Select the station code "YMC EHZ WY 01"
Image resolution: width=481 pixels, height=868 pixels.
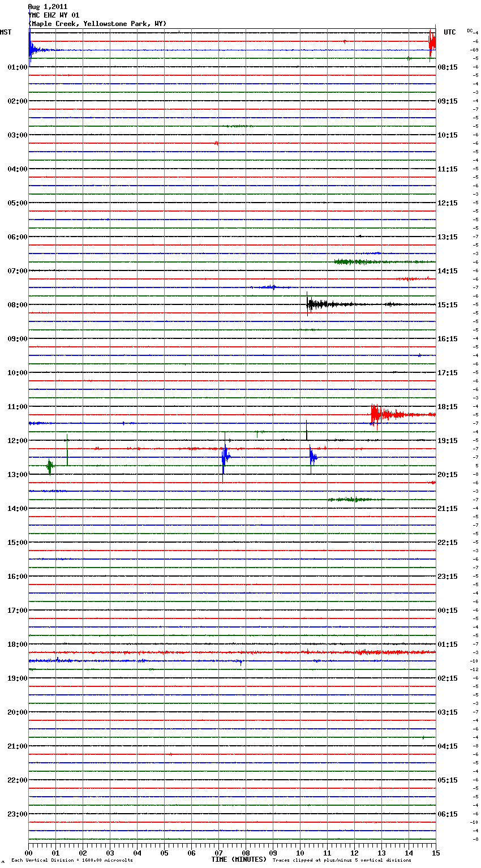click(54, 15)
